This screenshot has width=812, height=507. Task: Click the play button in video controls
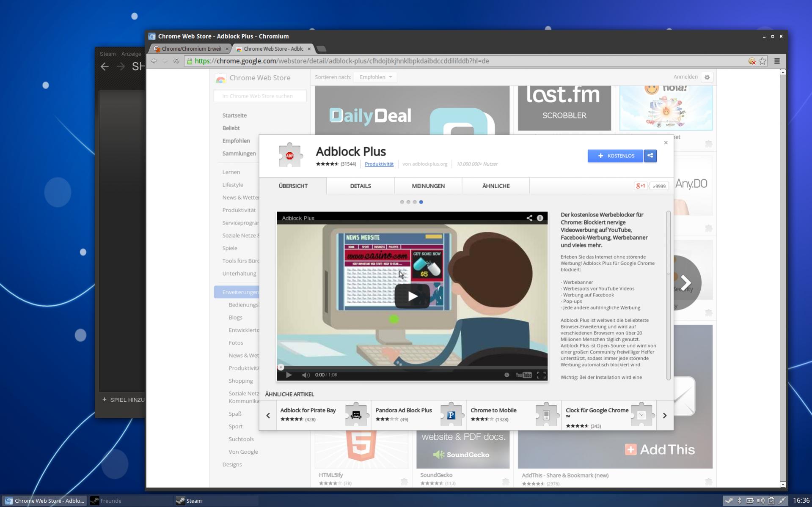pyautogui.click(x=289, y=375)
